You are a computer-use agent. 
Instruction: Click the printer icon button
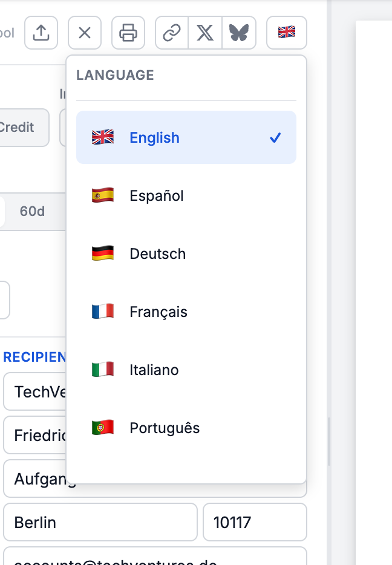(128, 33)
